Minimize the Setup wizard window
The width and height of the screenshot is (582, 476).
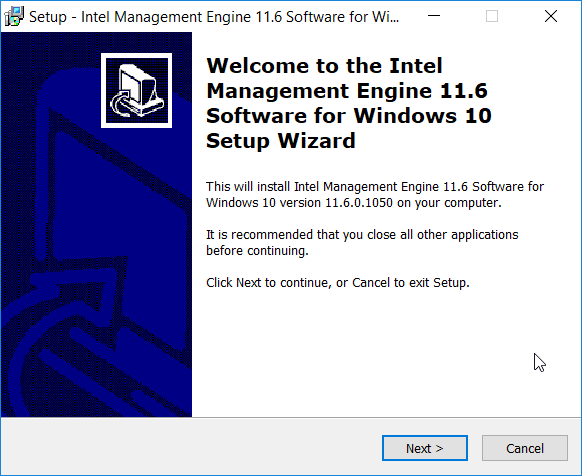coord(434,16)
